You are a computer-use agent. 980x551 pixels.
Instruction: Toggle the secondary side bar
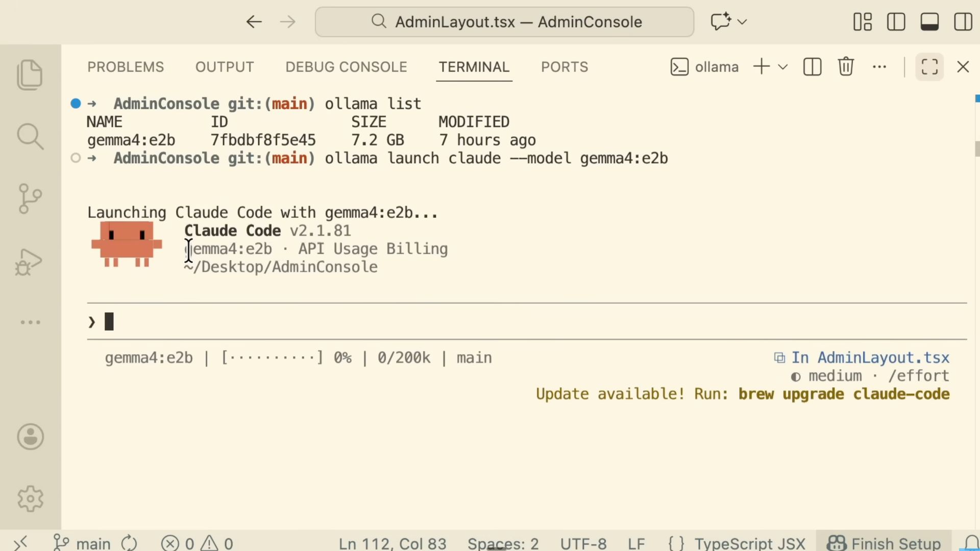pyautogui.click(x=963, y=22)
